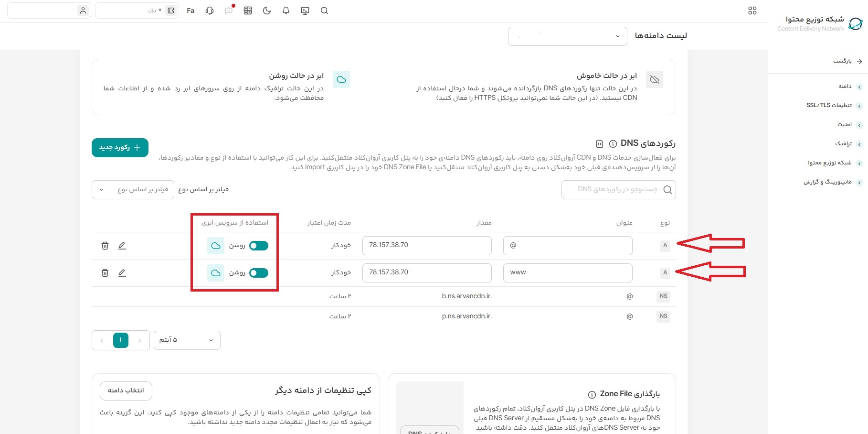Open the apps grid icon in the header
Image resolution: width=868 pixels, height=434 pixels.
(x=752, y=11)
